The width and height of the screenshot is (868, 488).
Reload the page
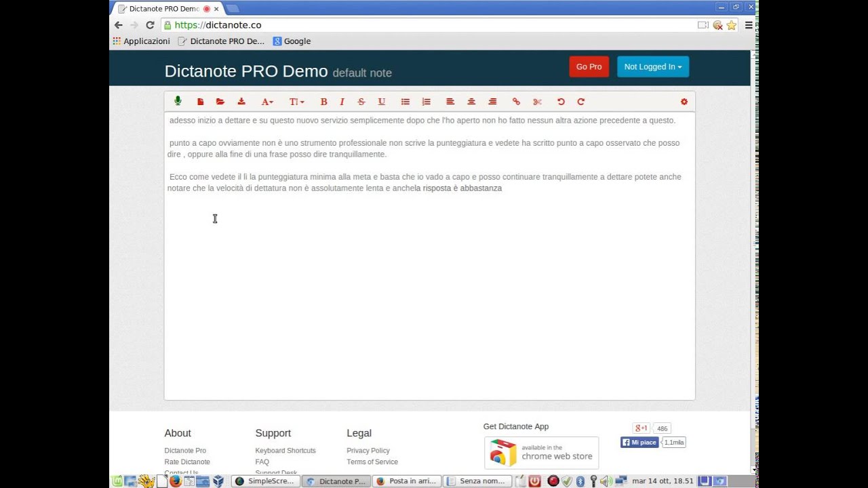[150, 25]
